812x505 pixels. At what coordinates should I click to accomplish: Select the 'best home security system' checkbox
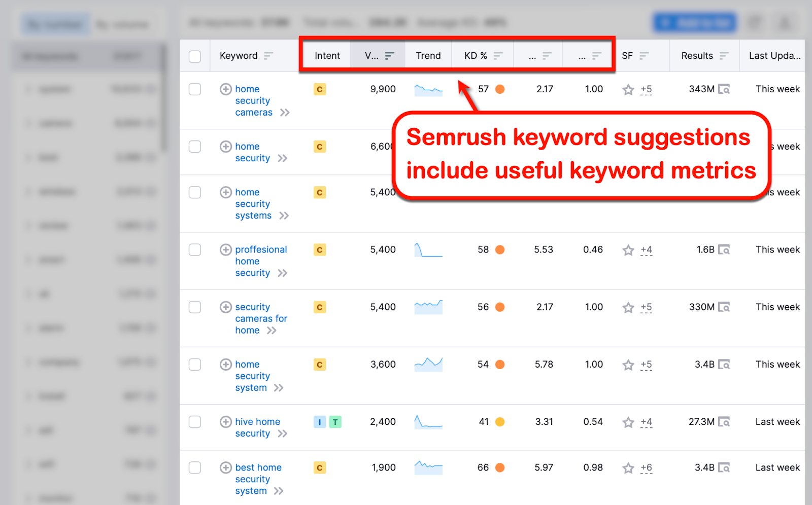[195, 467]
